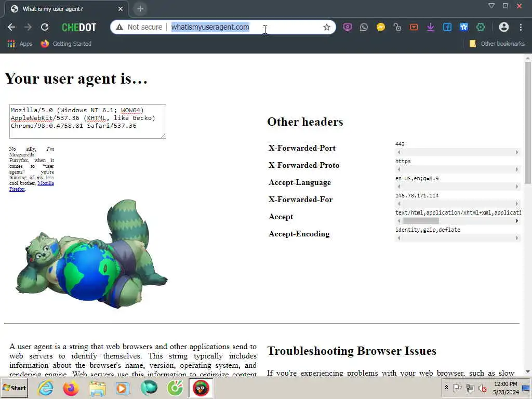The width and height of the screenshot is (532, 399).
Task: Click the identity,gzip,deflate value
Action: [428, 230]
